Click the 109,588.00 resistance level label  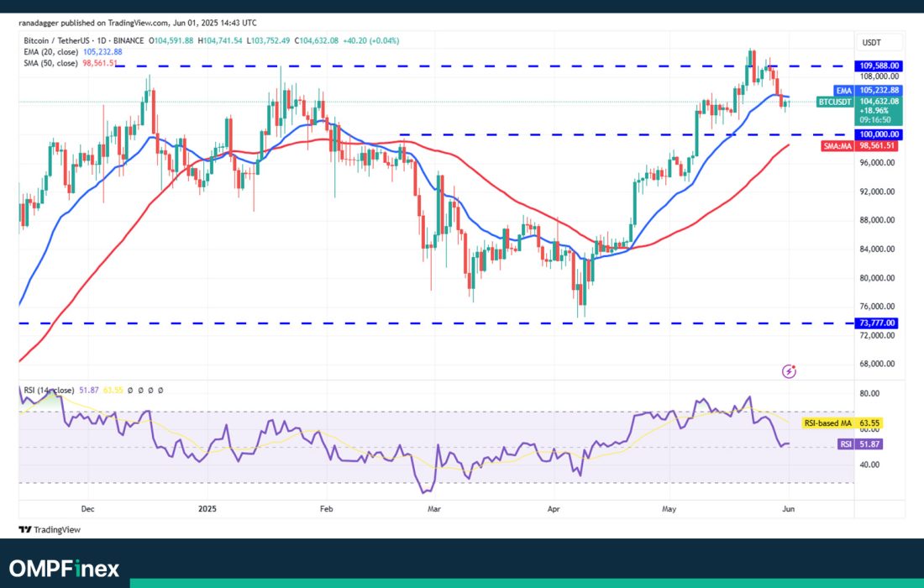[x=879, y=66]
